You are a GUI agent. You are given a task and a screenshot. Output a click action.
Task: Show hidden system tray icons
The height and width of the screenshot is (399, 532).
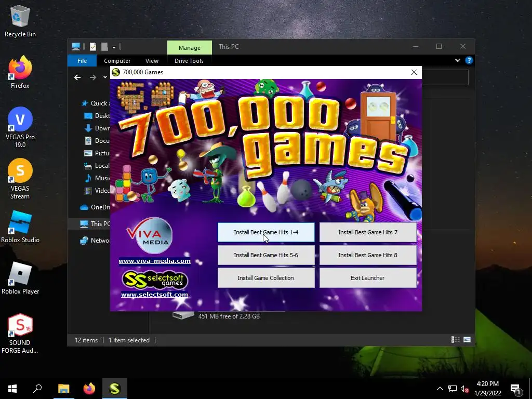click(x=440, y=389)
